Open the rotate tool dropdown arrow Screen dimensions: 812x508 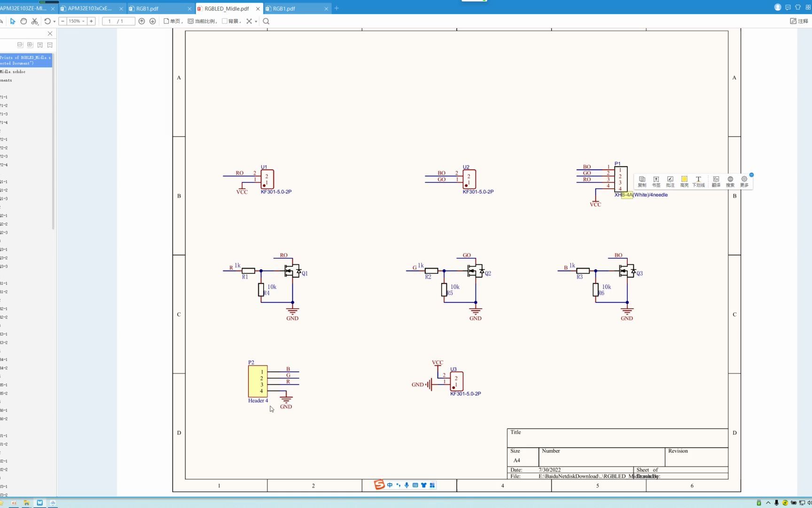coord(54,22)
